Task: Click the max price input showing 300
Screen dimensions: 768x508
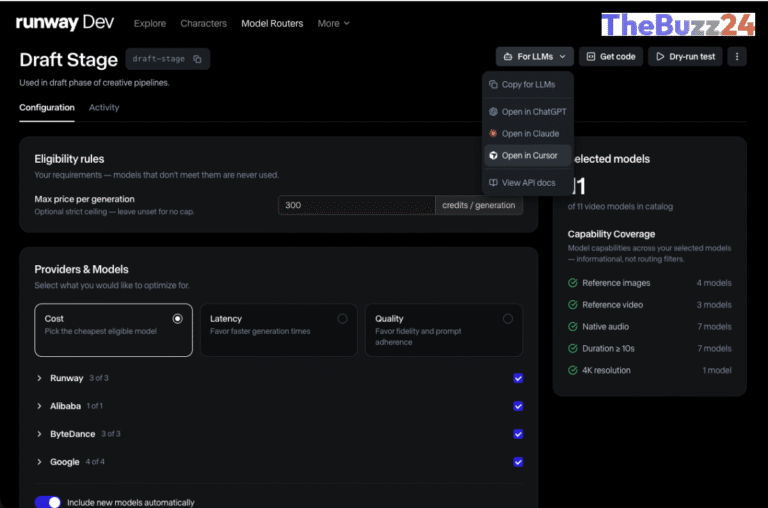Action: click(x=357, y=205)
